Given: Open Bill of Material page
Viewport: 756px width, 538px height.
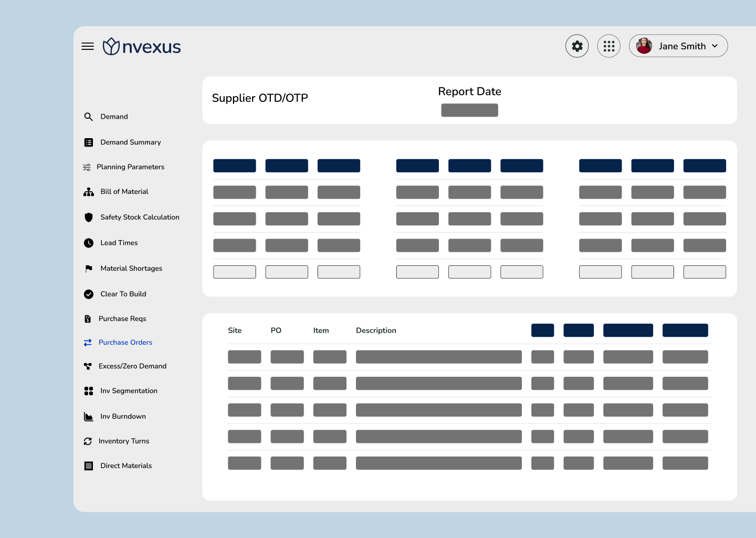Looking at the screenshot, I should (124, 192).
